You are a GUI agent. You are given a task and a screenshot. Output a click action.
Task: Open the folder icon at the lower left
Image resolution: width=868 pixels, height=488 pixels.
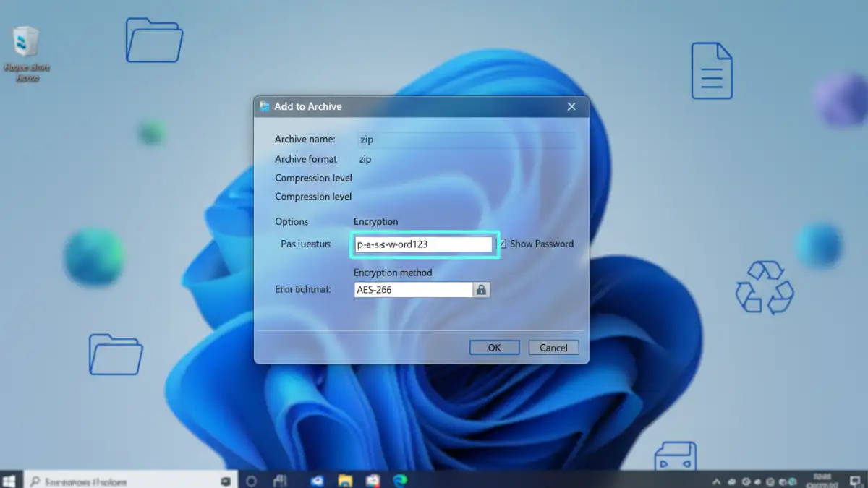point(116,355)
